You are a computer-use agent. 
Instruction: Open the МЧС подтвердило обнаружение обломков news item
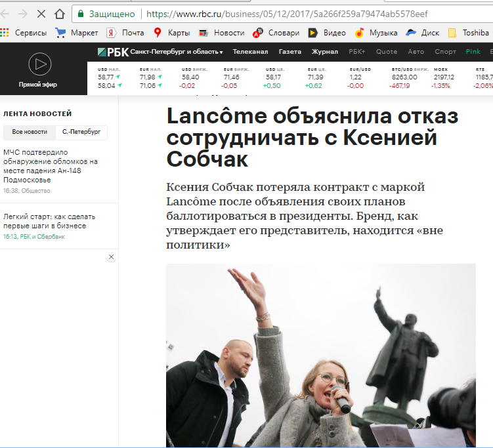pos(51,166)
